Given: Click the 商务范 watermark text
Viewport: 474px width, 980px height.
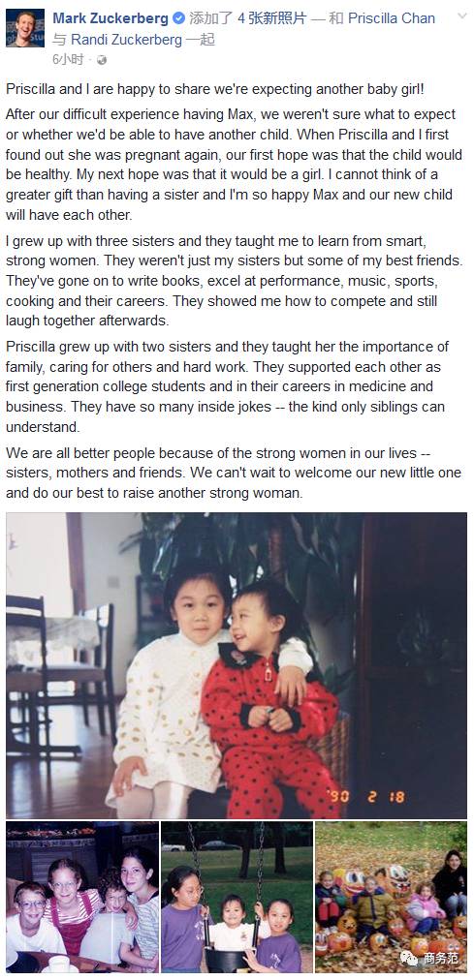Looking at the screenshot, I should coord(441,958).
